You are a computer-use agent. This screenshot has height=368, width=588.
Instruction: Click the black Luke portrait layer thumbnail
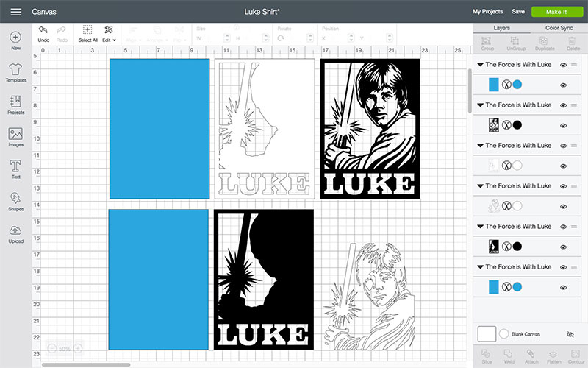493,125
